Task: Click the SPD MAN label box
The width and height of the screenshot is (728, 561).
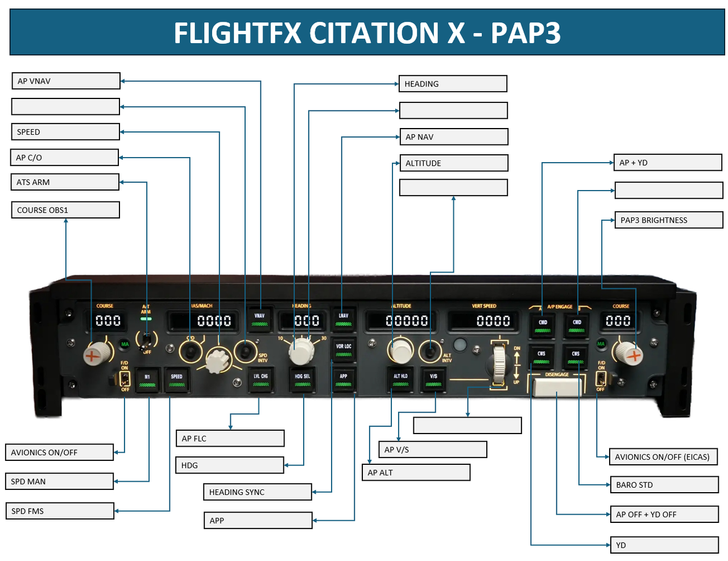Action: pyautogui.click(x=59, y=481)
